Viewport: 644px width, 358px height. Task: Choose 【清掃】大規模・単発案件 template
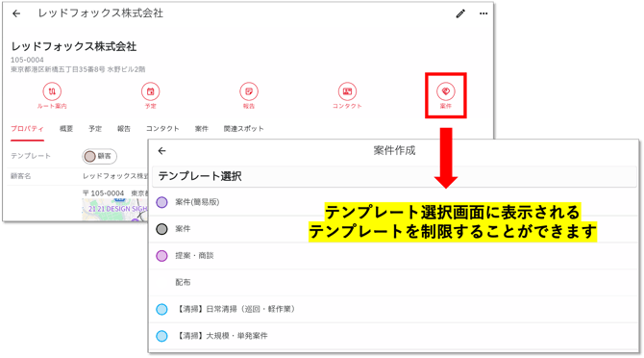393,336
